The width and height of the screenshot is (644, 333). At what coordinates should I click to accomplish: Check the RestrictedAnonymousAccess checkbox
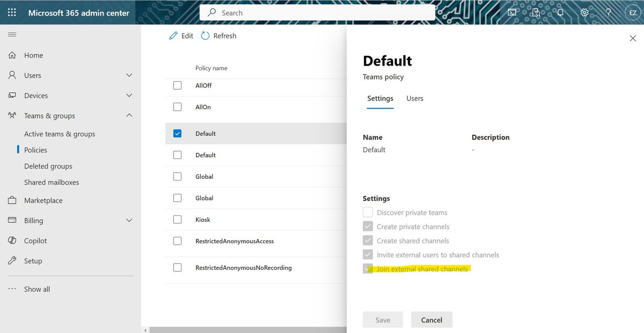[x=177, y=241]
